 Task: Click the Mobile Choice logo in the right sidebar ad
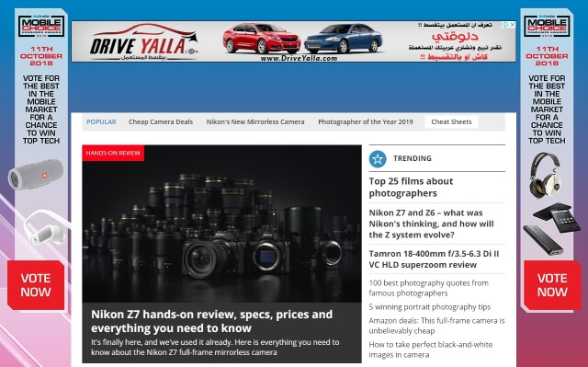pos(547,26)
